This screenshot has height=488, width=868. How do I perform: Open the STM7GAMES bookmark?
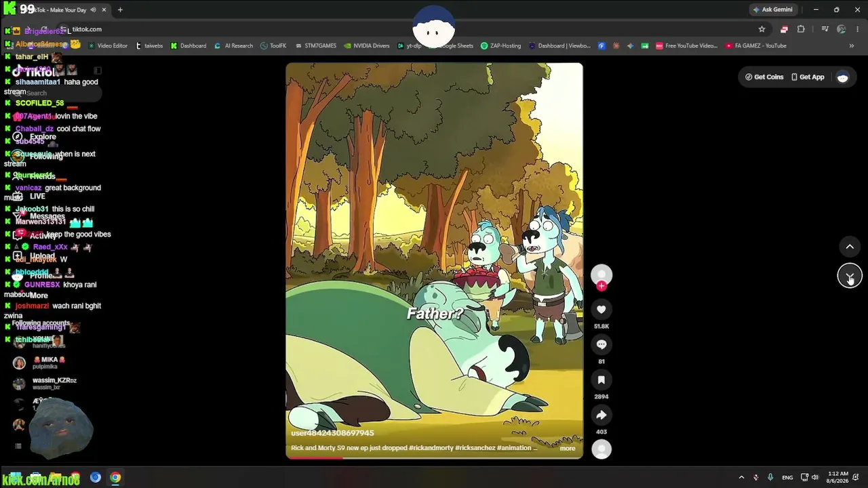point(315,46)
